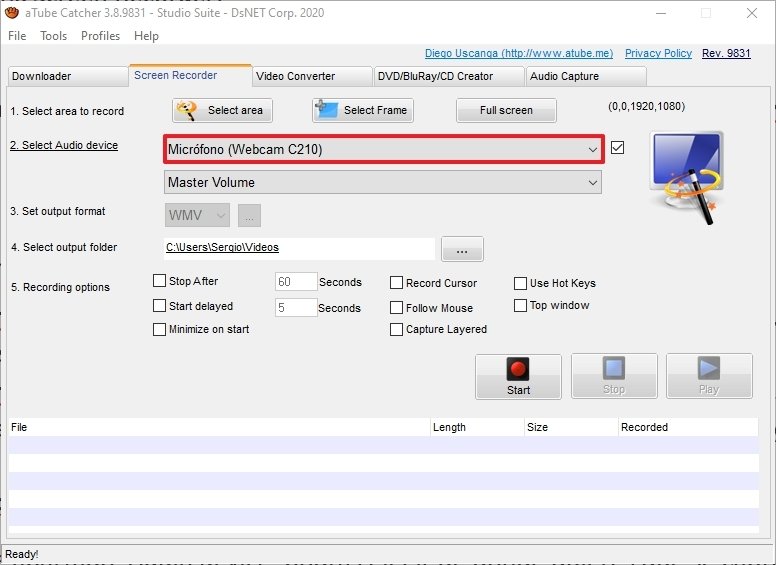776x565 pixels.
Task: Switch to the Downloader tab
Action: [x=68, y=76]
